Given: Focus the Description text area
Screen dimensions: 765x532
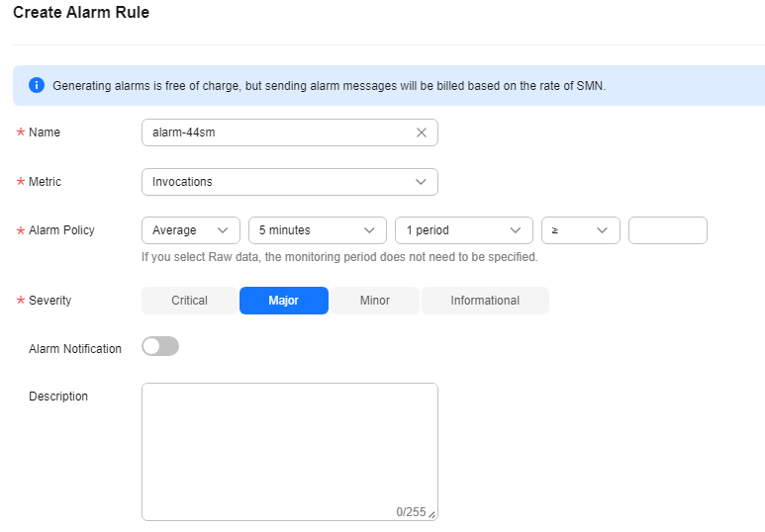Looking at the screenshot, I should (x=290, y=452).
